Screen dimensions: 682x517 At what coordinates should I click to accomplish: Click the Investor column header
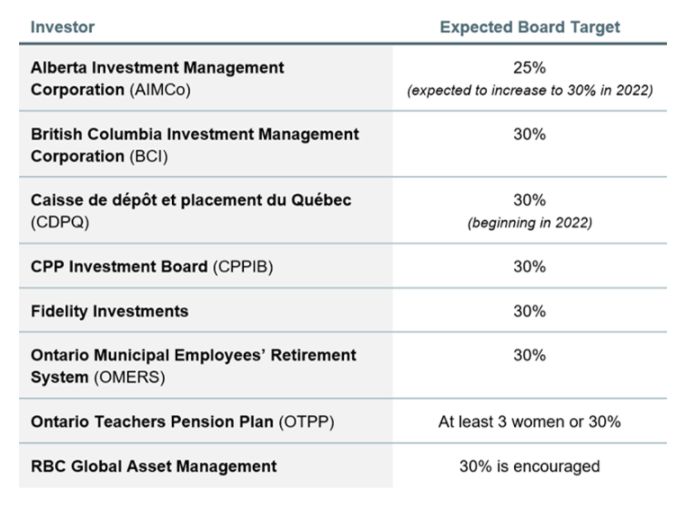[62, 27]
